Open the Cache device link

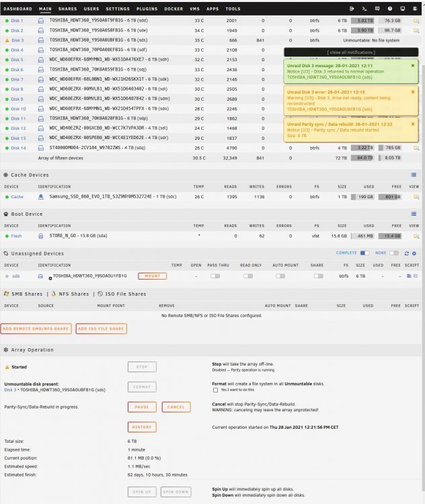[x=17, y=197]
